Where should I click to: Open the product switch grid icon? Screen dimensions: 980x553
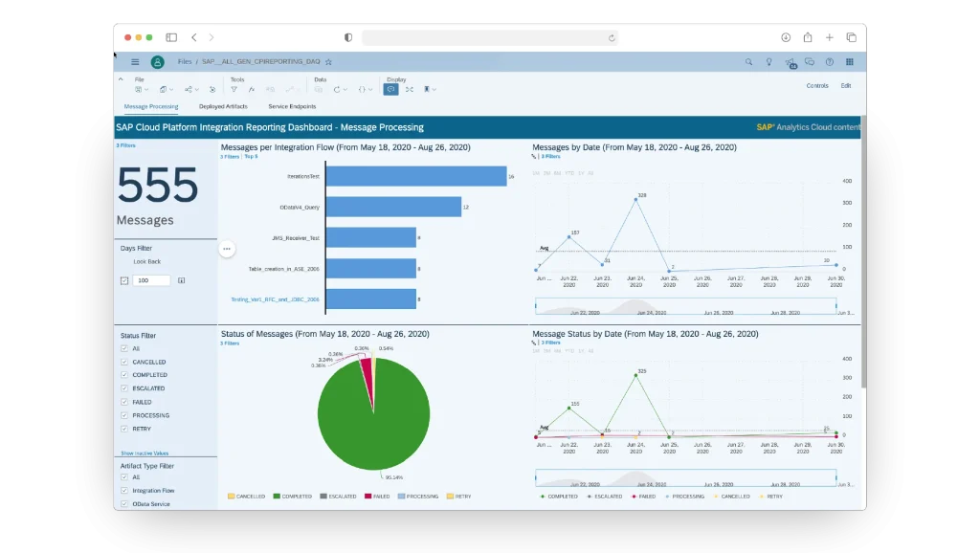point(850,62)
